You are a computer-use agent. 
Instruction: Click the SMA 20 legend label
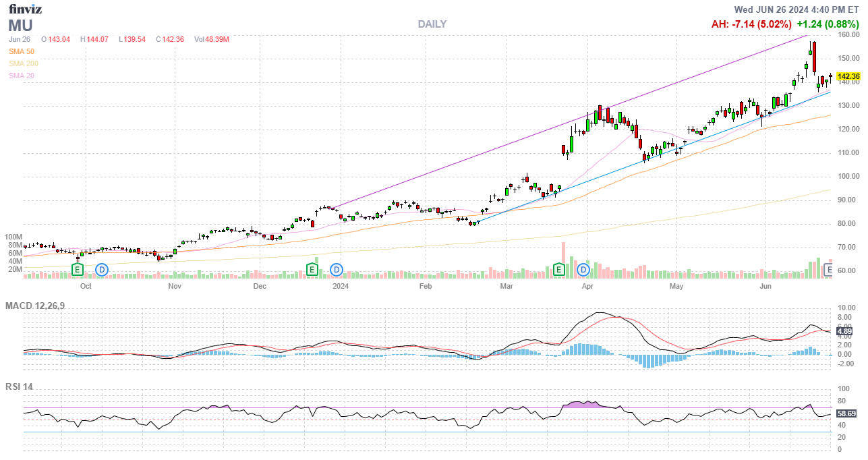(22, 76)
